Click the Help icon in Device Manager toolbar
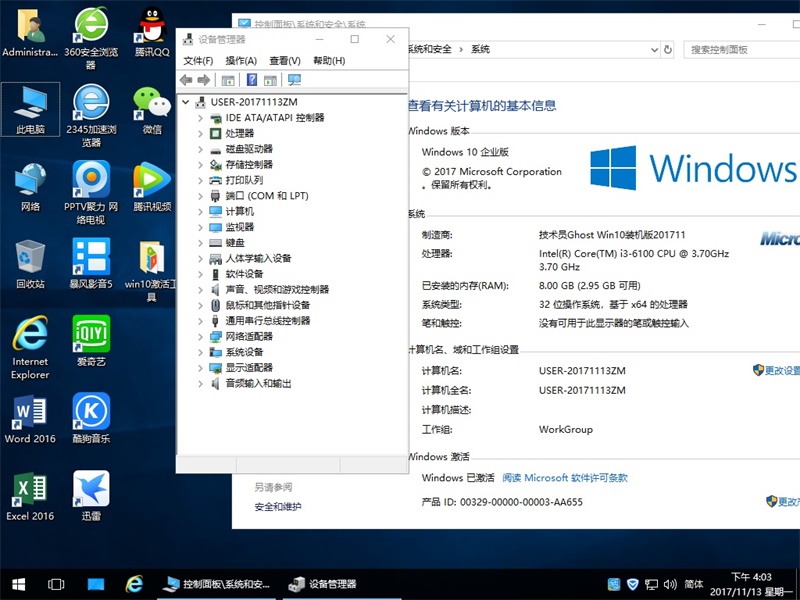 click(251, 80)
